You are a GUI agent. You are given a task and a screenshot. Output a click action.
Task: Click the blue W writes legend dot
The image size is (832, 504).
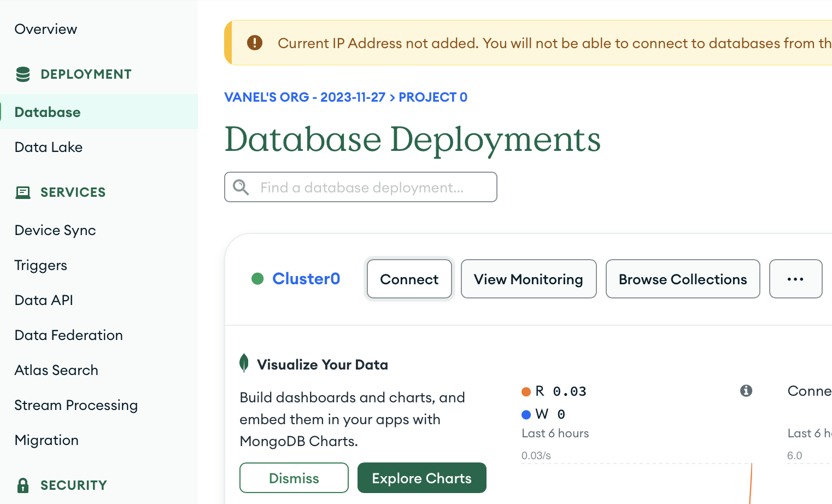pyautogui.click(x=526, y=414)
